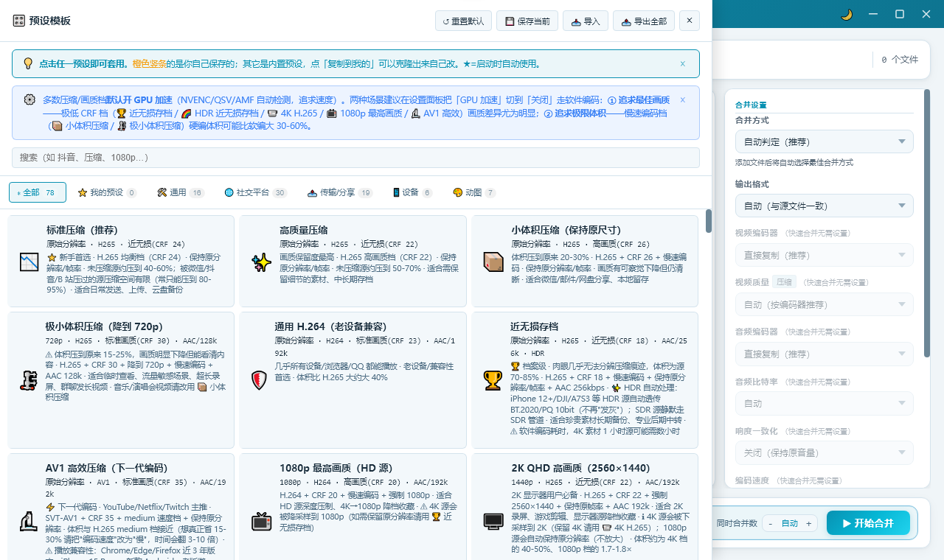Dismiss the 点击任一预设即可套用 tip banner
This screenshot has width=944, height=560.
(x=683, y=63)
